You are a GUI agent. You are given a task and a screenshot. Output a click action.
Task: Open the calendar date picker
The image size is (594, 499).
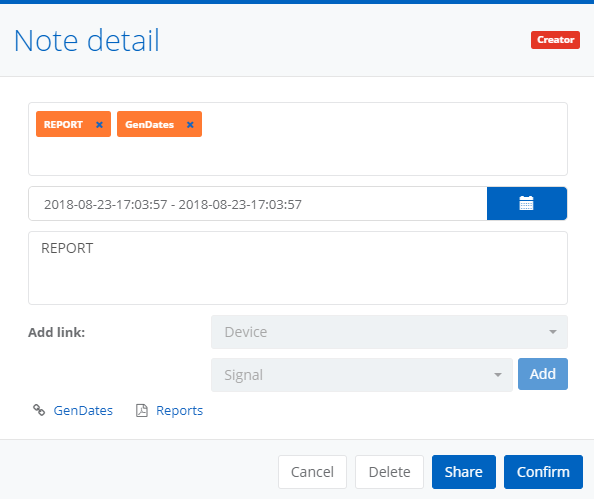pos(527,203)
